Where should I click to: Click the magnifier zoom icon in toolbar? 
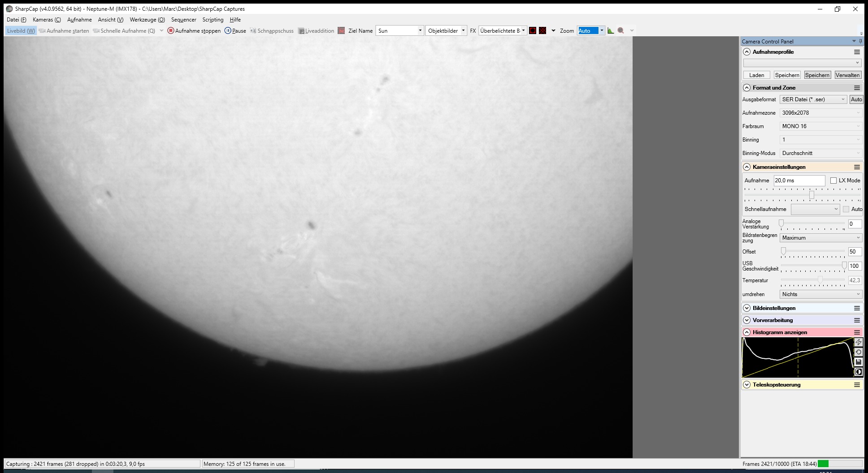tap(621, 31)
